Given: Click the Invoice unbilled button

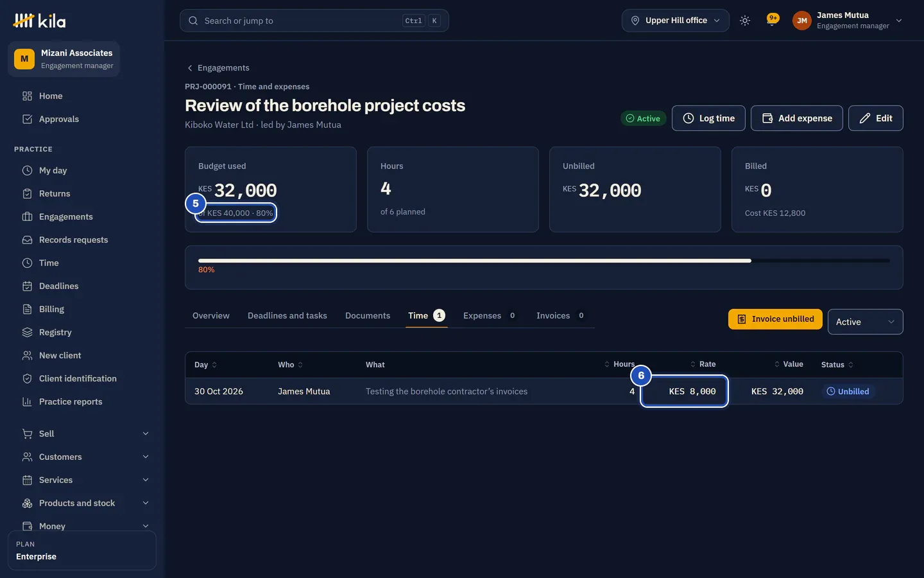Looking at the screenshot, I should pos(775,319).
